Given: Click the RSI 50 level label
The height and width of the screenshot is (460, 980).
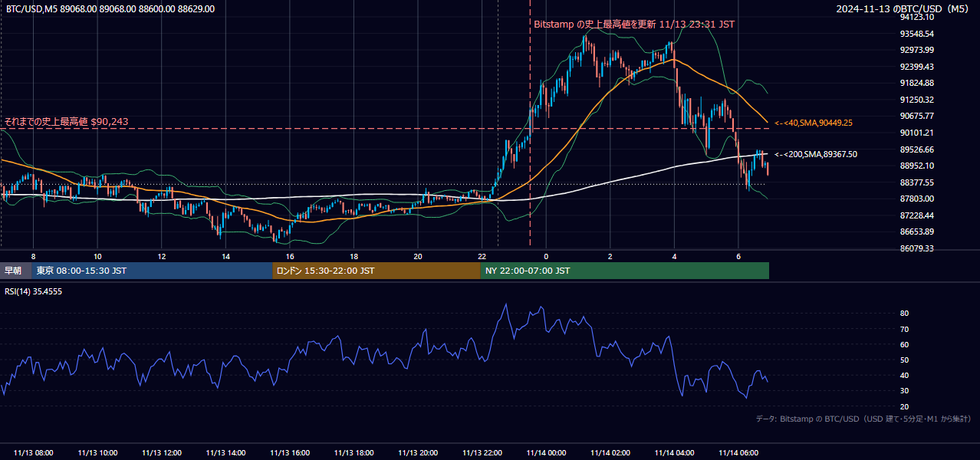Looking at the screenshot, I should (905, 360).
